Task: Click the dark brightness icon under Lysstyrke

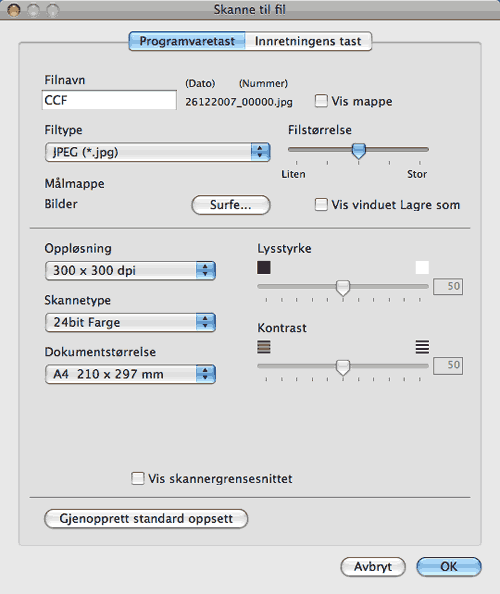Action: [x=264, y=267]
